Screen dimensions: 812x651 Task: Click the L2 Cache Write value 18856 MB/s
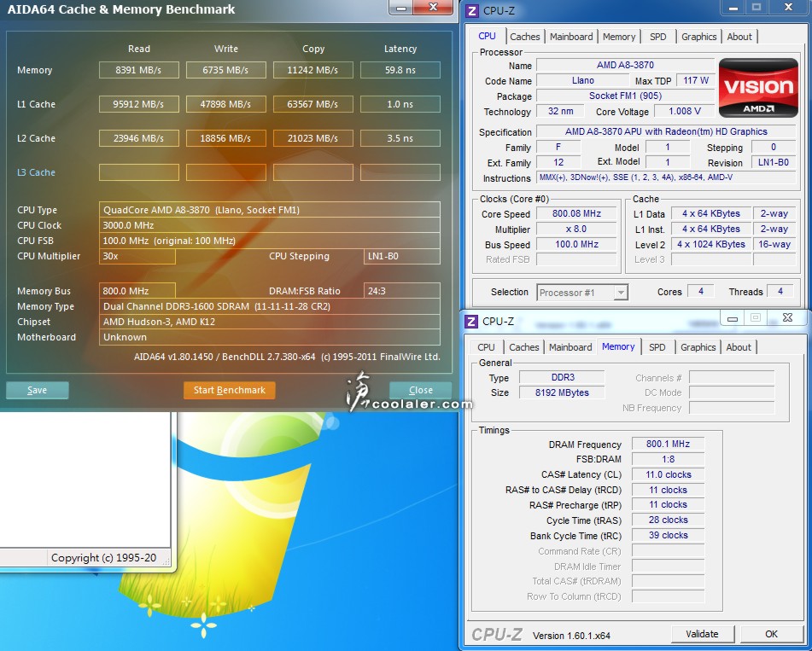click(x=225, y=138)
